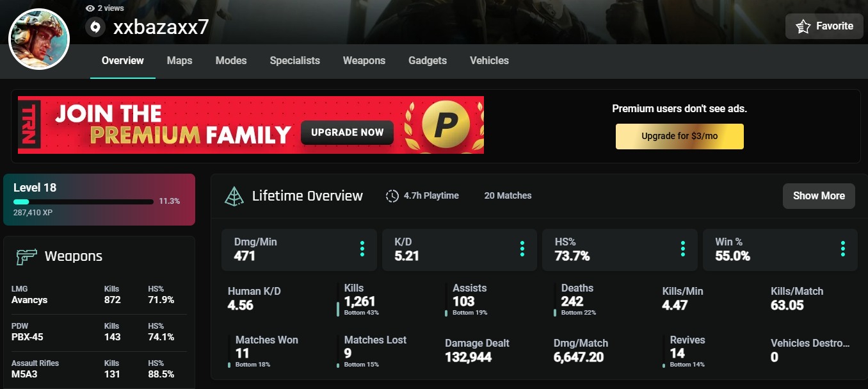Click the Favorite button
868x389 pixels.
(824, 26)
